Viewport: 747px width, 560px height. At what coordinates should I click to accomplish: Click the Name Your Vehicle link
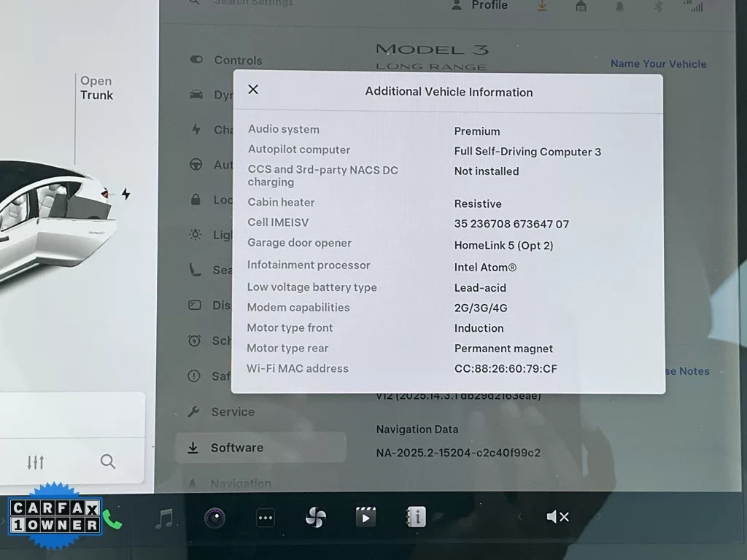click(x=658, y=64)
